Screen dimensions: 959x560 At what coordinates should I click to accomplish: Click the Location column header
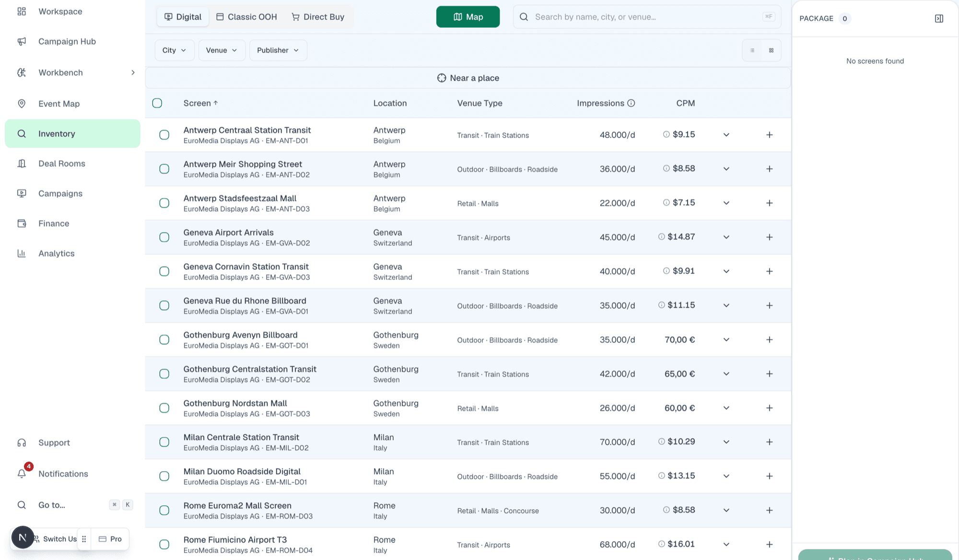click(390, 103)
